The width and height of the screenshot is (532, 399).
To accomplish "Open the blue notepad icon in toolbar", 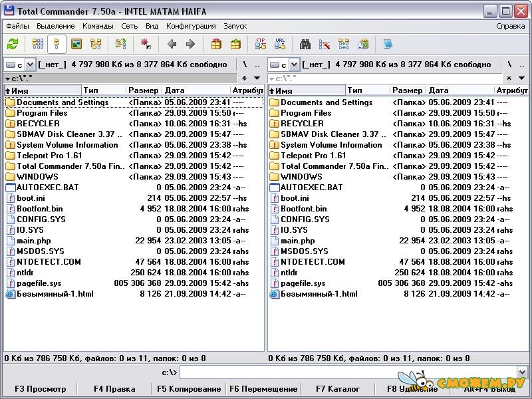I will point(388,44).
